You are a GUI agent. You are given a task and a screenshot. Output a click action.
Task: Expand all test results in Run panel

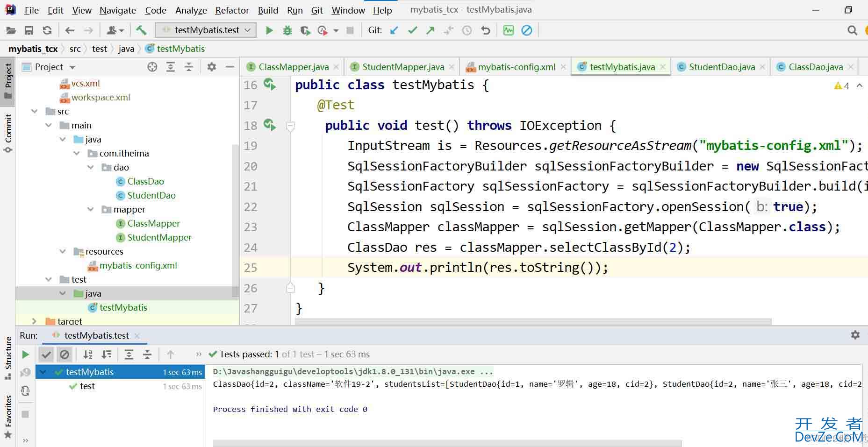(x=129, y=355)
